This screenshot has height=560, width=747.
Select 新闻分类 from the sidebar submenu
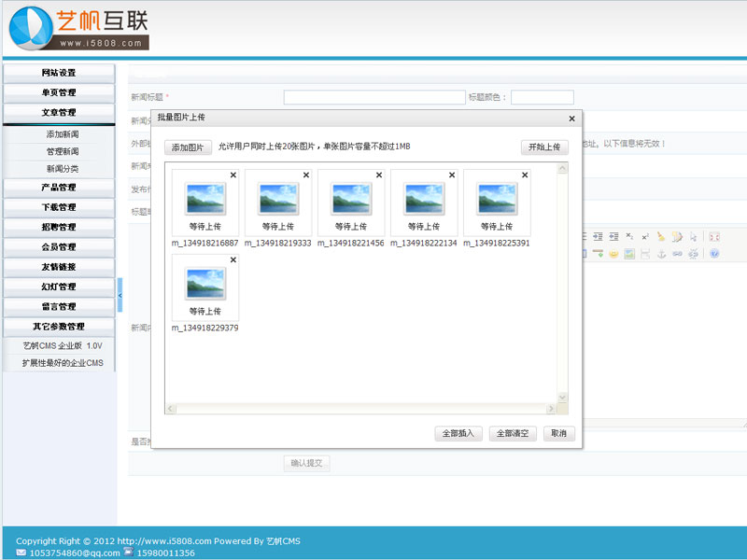pos(63,169)
